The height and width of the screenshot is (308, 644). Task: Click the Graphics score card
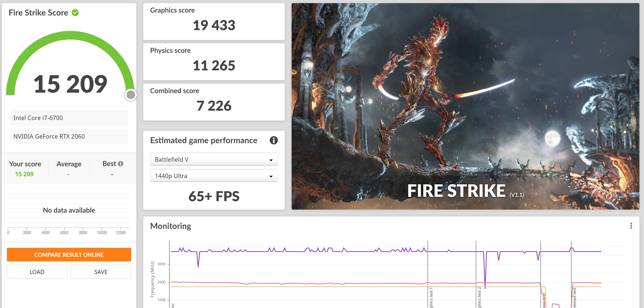pyautogui.click(x=214, y=21)
